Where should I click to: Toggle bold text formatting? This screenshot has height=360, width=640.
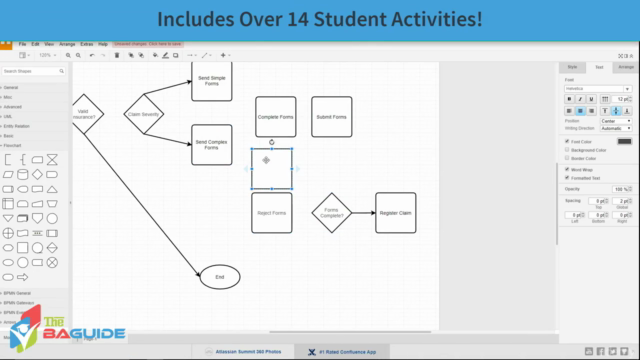(x=569, y=99)
